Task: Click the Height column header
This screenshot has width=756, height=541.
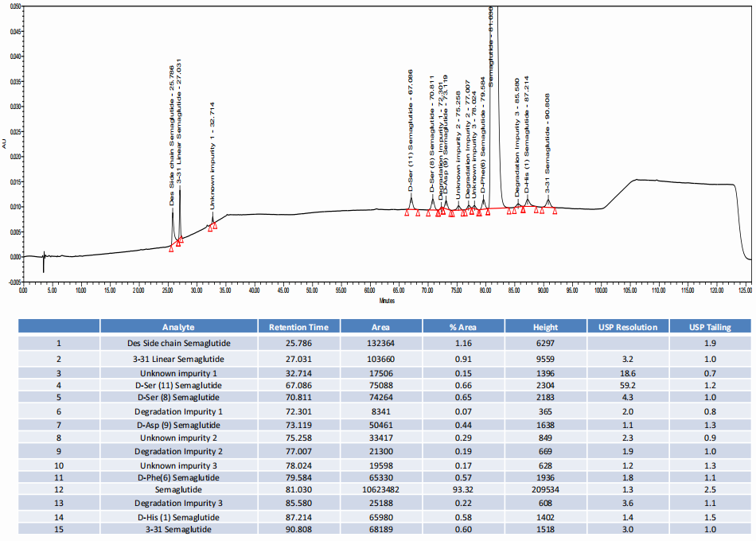Action: click(545, 327)
